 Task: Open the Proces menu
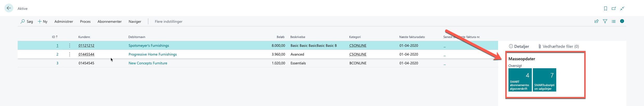coord(85,21)
